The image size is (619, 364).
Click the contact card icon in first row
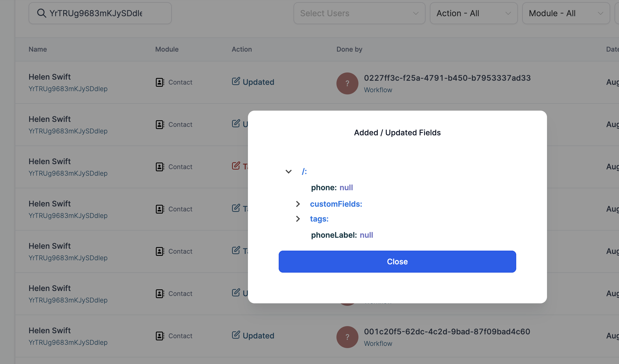pyautogui.click(x=160, y=82)
